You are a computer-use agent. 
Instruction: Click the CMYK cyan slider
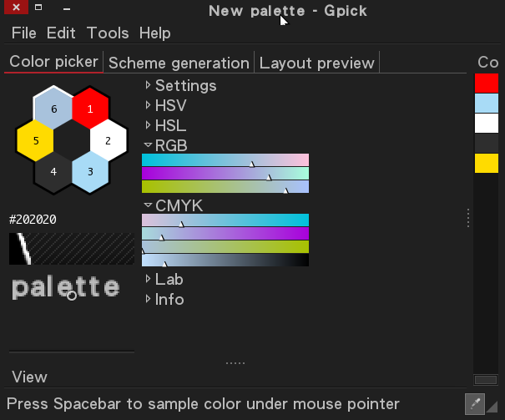pos(225,220)
